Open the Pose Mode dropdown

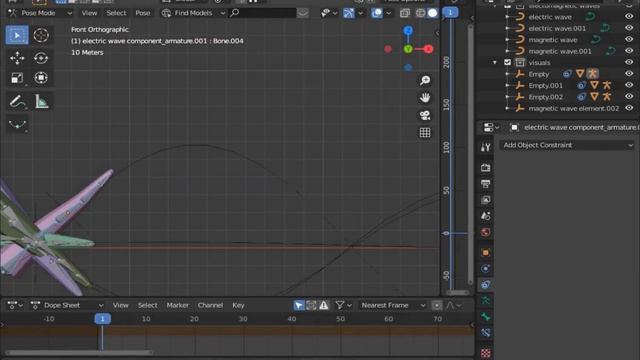(x=40, y=13)
